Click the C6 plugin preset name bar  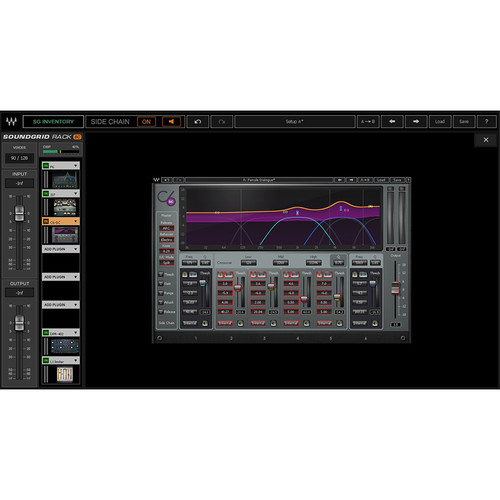point(259,180)
